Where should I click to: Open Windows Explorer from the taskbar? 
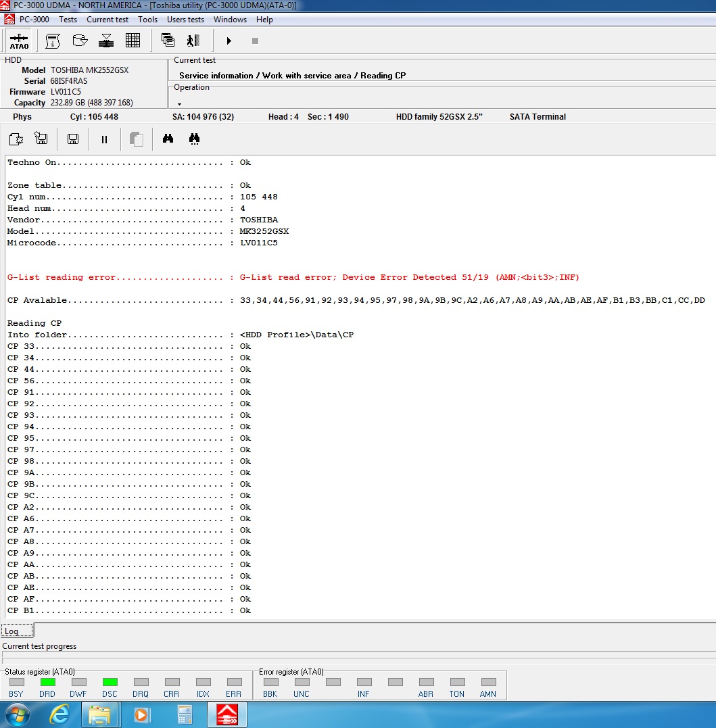101,715
